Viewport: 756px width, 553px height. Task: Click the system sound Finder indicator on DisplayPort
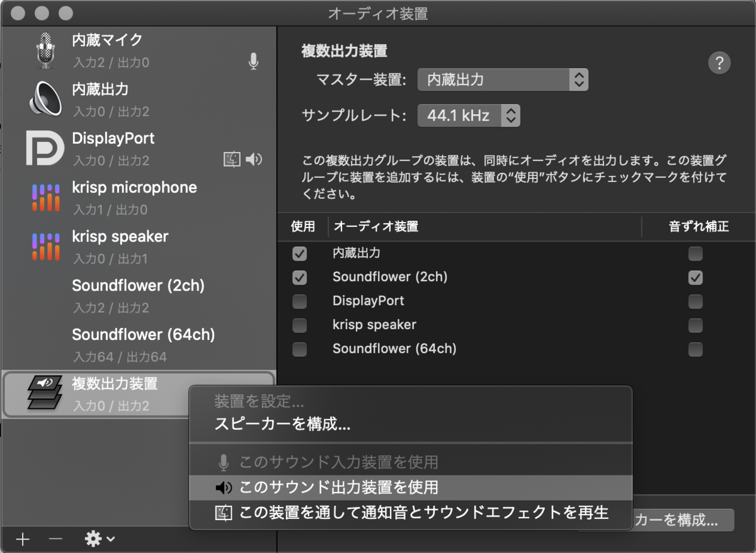point(232,160)
